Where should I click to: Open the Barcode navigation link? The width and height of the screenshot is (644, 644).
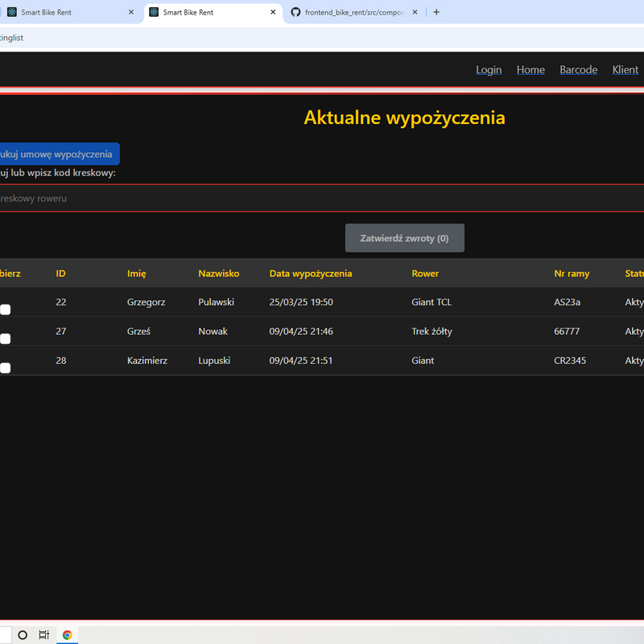[x=578, y=70]
